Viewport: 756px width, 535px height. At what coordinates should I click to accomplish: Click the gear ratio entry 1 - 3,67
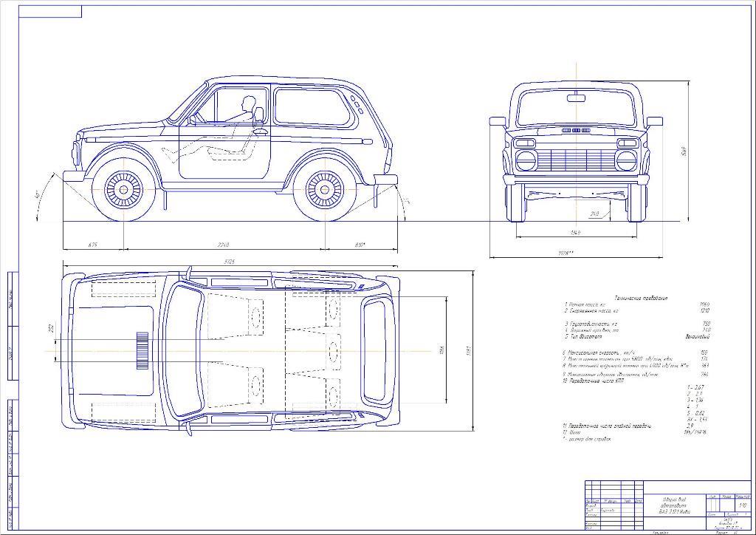pyautogui.click(x=695, y=387)
